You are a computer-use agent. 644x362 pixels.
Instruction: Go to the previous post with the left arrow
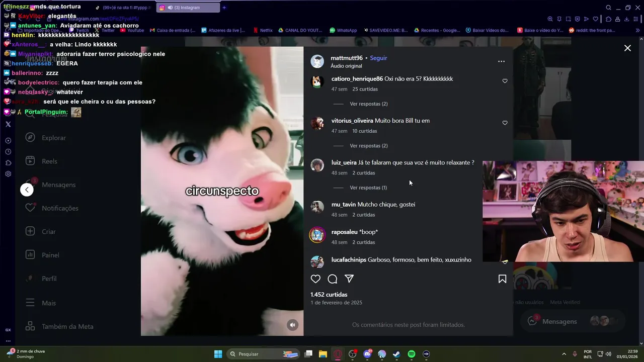pos(27,190)
